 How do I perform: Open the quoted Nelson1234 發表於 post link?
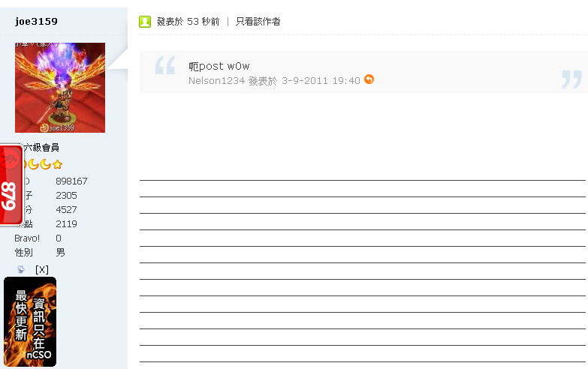click(274, 80)
